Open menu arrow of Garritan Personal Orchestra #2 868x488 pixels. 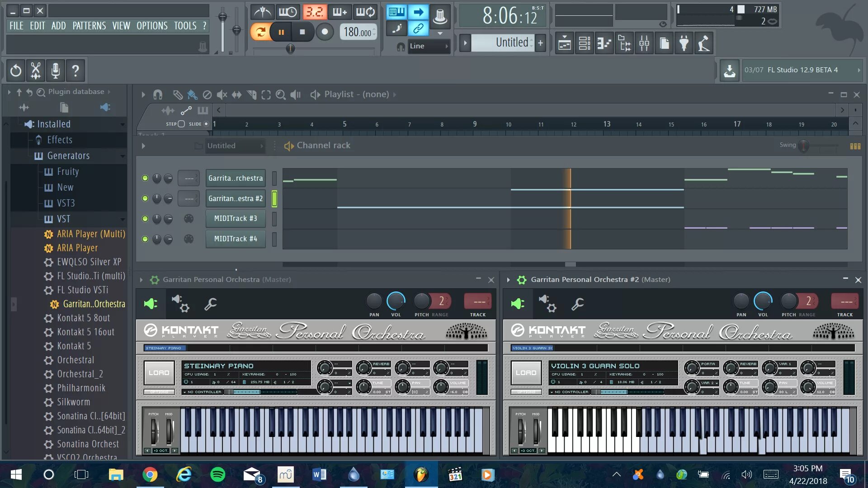click(508, 280)
